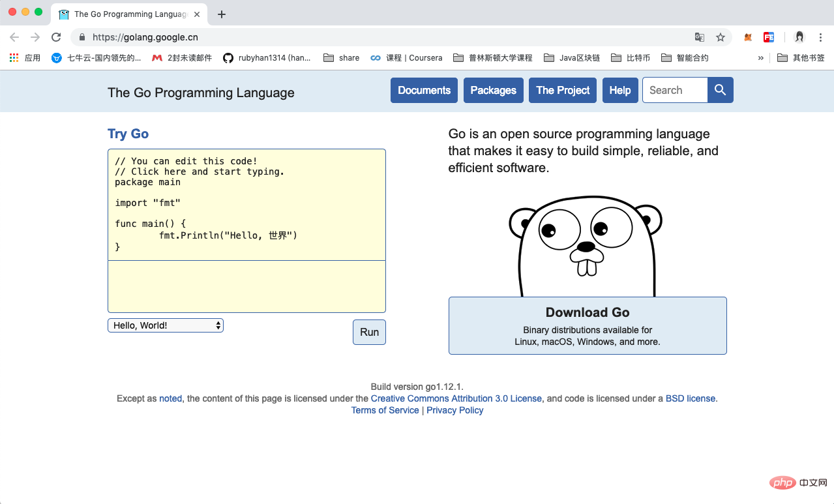Open the 七牛云 bookmark
Screen dimensions: 834x504
coord(97,58)
